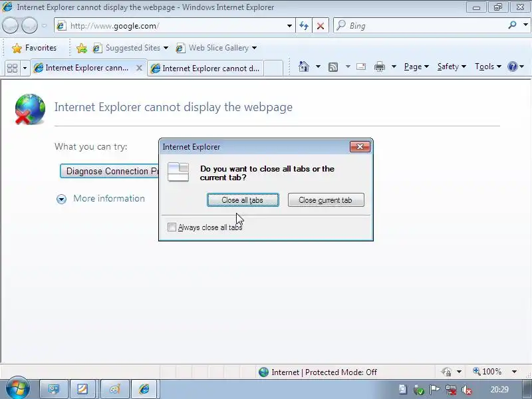The width and height of the screenshot is (532, 399).
Task: Open the Help question mark menu
Action: 515,66
